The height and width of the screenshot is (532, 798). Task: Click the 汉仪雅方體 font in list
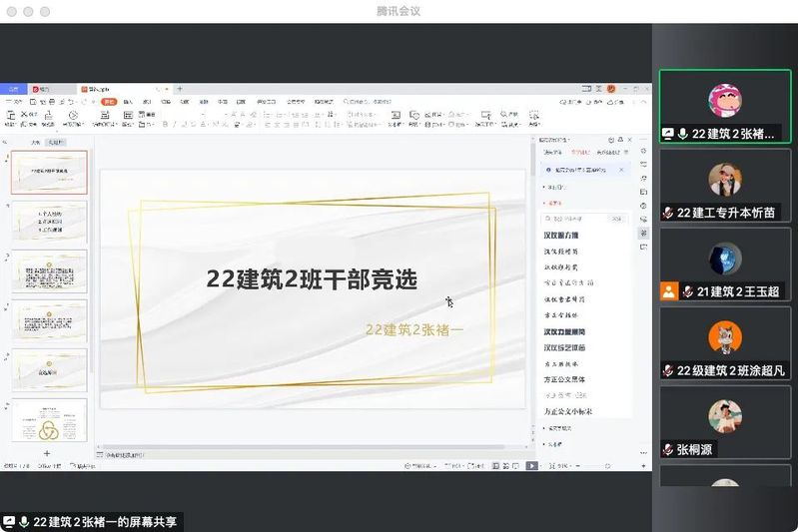[x=565, y=236]
